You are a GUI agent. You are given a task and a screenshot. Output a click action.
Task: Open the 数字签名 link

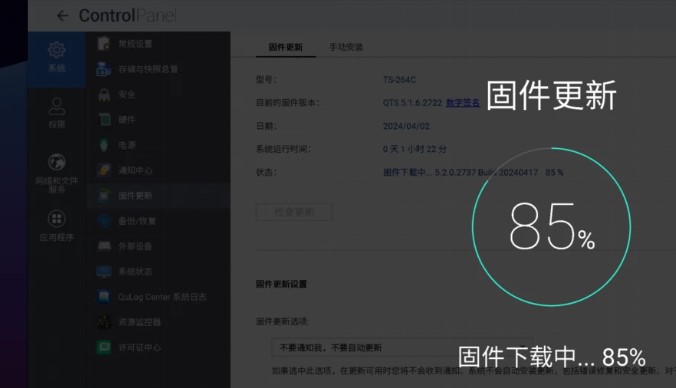463,103
